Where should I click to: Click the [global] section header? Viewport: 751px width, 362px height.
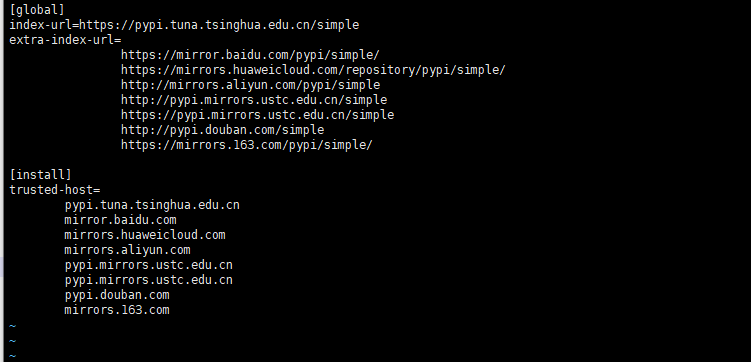(37, 10)
